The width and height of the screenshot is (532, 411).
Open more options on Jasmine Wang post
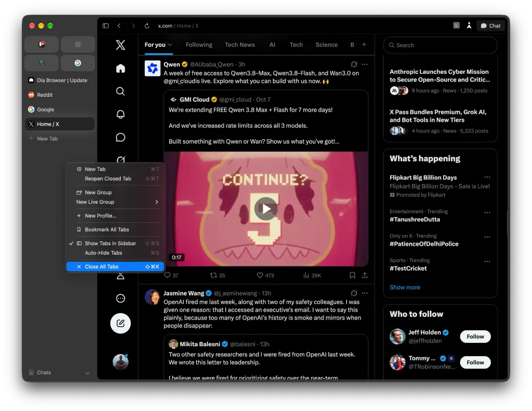coord(365,293)
